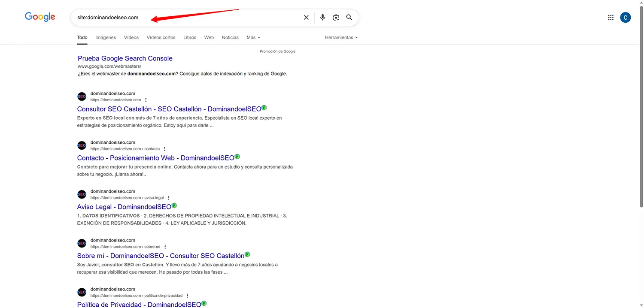Click the SEO favicon of the first result
644x308 pixels.
pos(82,97)
